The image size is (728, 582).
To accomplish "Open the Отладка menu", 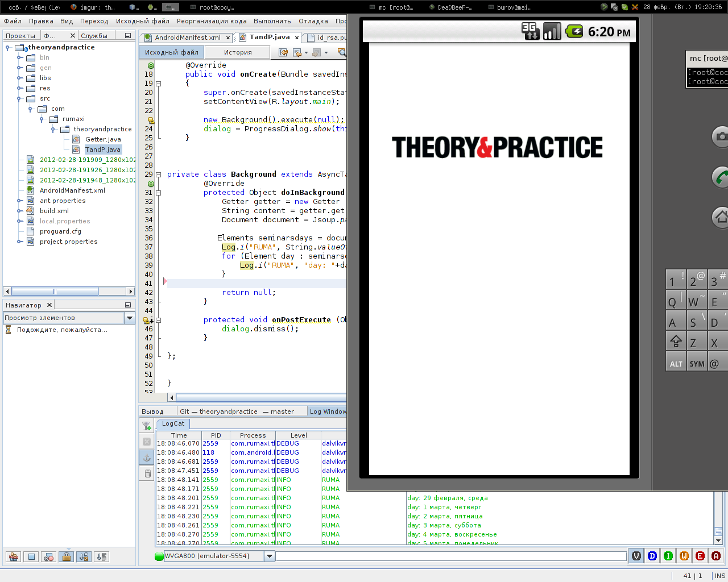I will coord(313,21).
